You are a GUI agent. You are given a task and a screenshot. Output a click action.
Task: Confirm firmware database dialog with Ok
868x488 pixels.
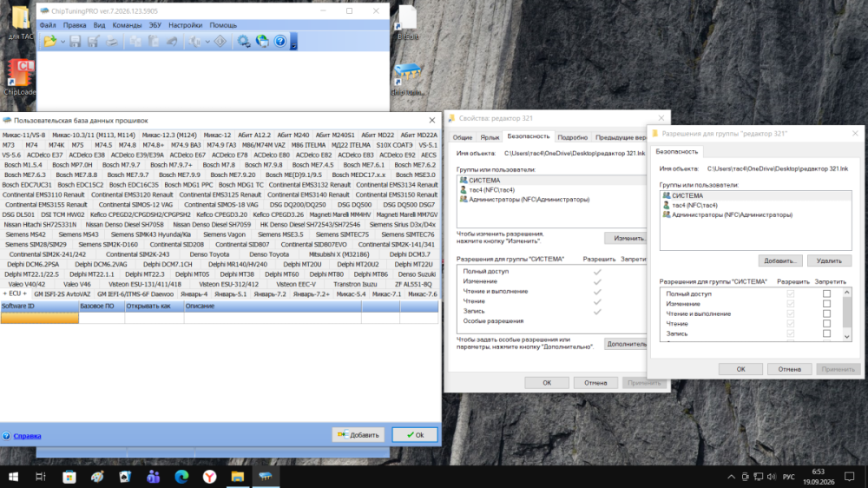click(415, 435)
